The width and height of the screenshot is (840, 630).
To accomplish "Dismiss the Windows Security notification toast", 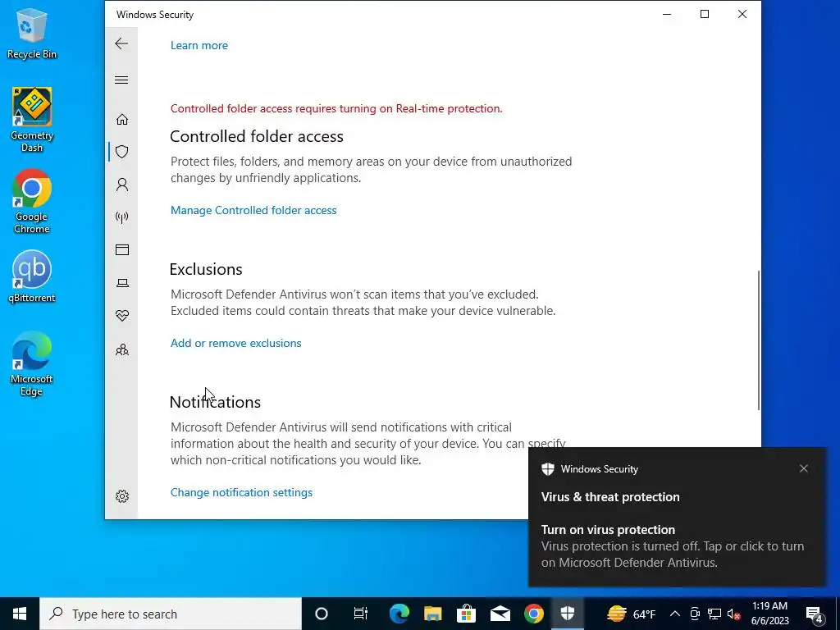I will [x=804, y=468].
